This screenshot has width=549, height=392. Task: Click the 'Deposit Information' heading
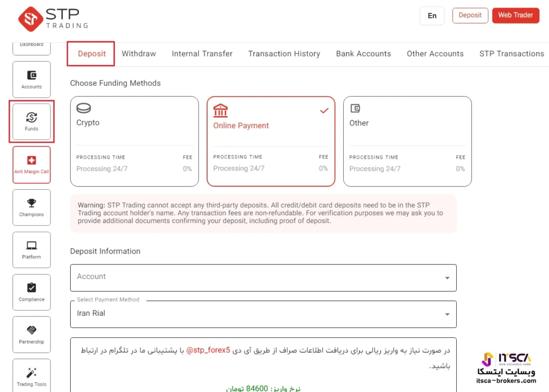tap(105, 251)
